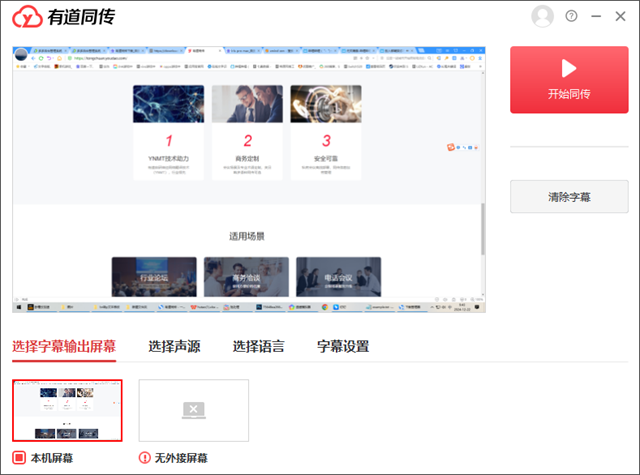
Task: Click the 有道同传 cloud logo
Action: [27, 17]
